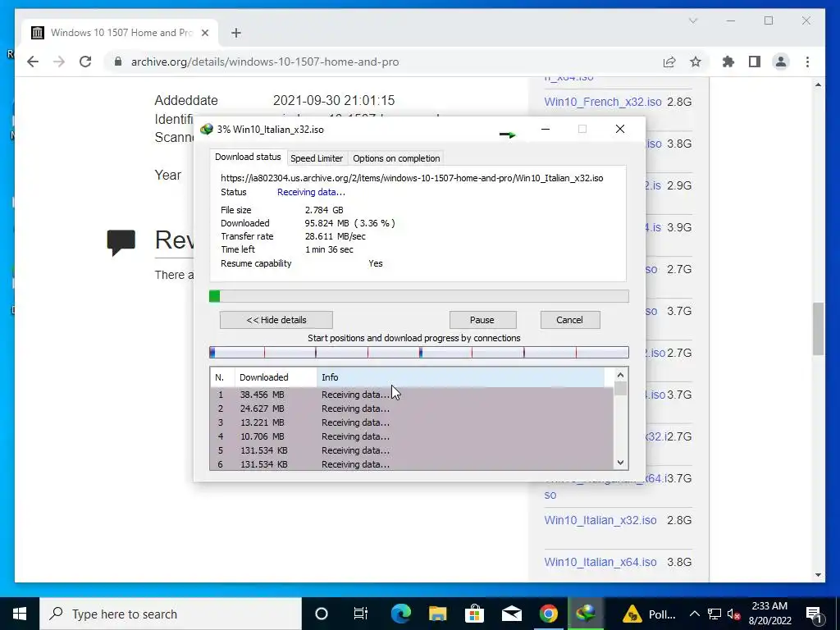
Task: Cancel the download in progress
Action: point(569,320)
